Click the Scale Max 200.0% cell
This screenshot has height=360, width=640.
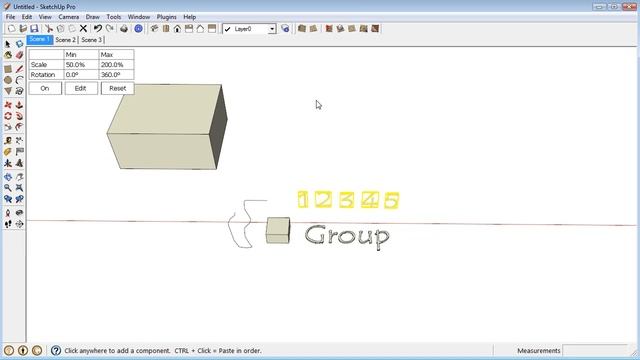click(116, 64)
